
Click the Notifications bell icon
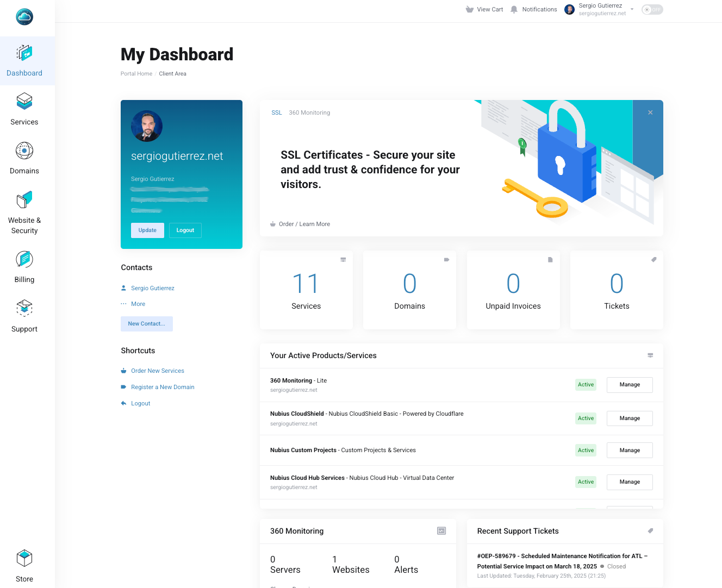(514, 9)
